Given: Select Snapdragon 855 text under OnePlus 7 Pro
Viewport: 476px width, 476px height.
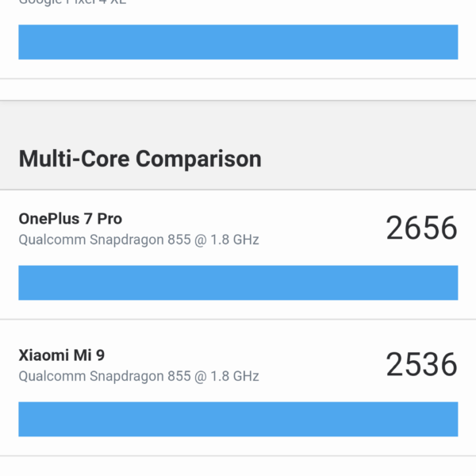Looking at the screenshot, I should point(138,239).
